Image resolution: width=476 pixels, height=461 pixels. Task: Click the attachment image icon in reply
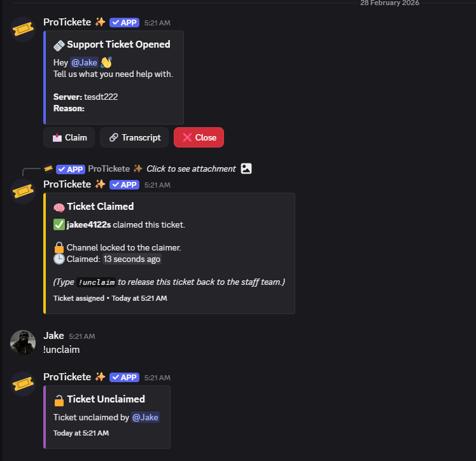tap(246, 169)
